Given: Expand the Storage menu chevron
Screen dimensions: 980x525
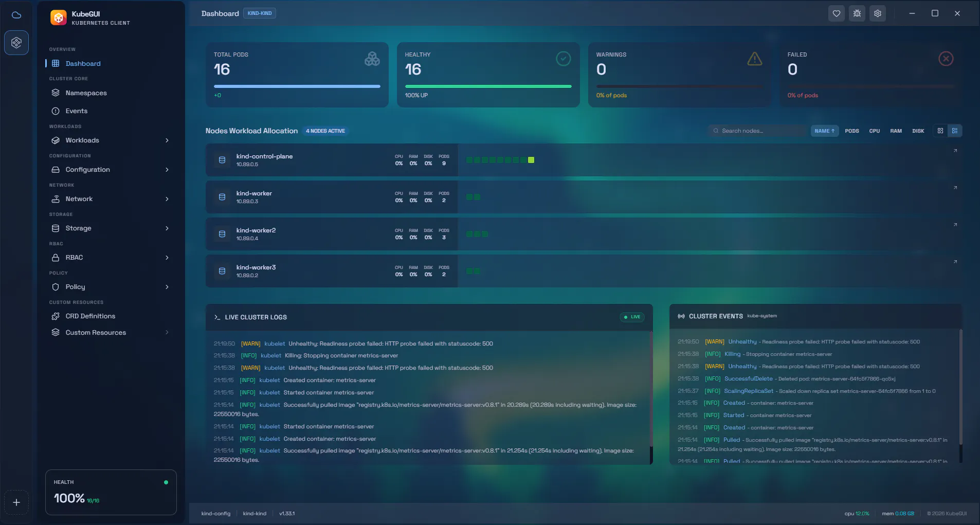Looking at the screenshot, I should click(x=167, y=228).
